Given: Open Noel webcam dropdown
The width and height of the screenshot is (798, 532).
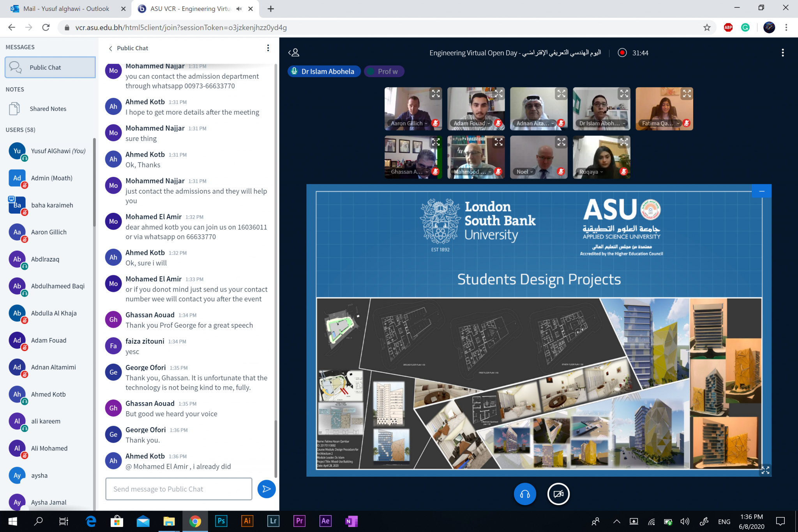Looking at the screenshot, I should point(524,171).
